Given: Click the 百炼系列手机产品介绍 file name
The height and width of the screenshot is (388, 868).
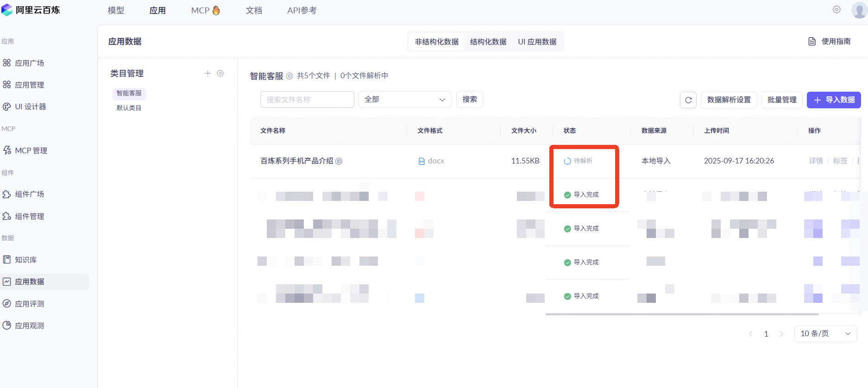Looking at the screenshot, I should (x=297, y=161).
